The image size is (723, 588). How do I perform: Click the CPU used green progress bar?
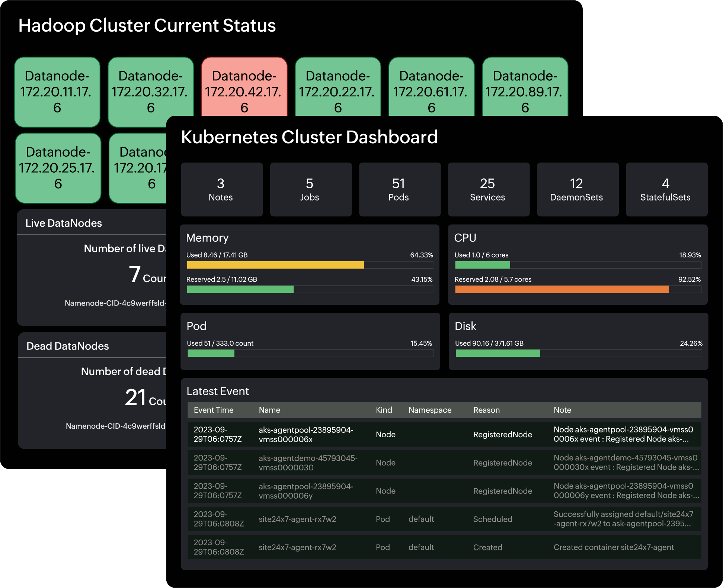pyautogui.click(x=482, y=265)
